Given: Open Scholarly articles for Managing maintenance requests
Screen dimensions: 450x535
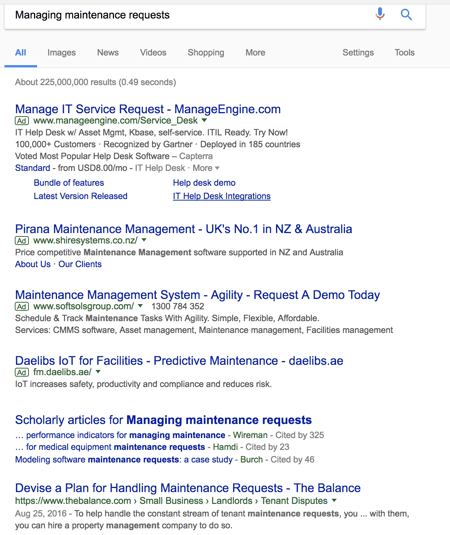Looking at the screenshot, I should [x=163, y=420].
